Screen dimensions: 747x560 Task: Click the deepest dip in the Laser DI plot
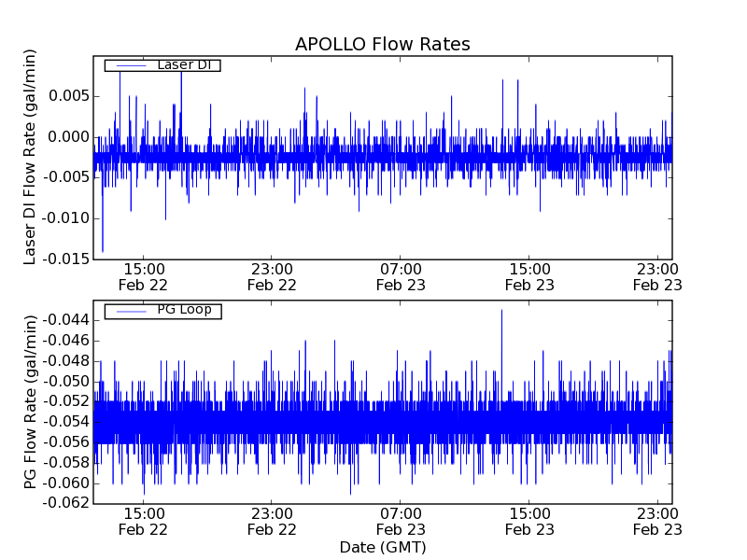(103, 249)
